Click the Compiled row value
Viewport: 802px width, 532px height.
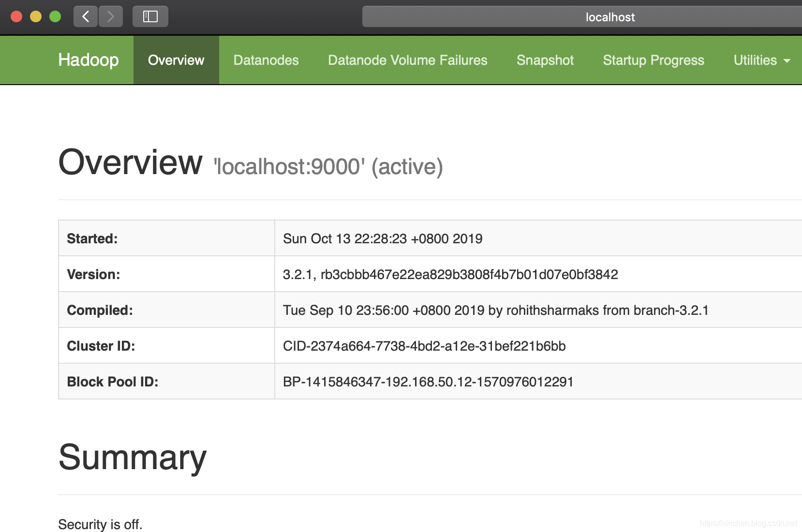[x=496, y=310]
